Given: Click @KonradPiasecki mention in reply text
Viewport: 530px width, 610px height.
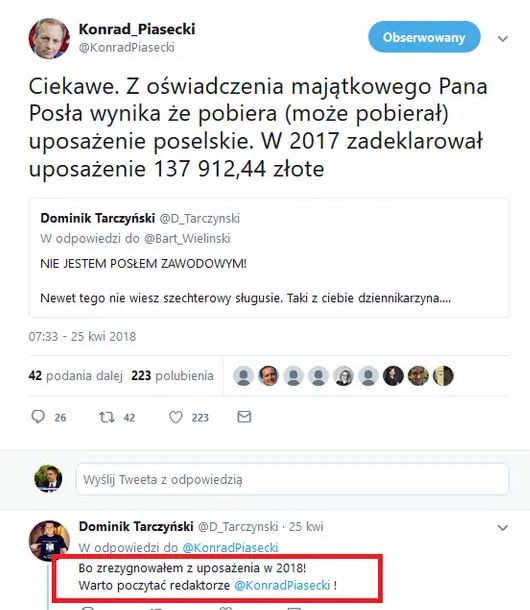Looking at the screenshot, I should (283, 585).
